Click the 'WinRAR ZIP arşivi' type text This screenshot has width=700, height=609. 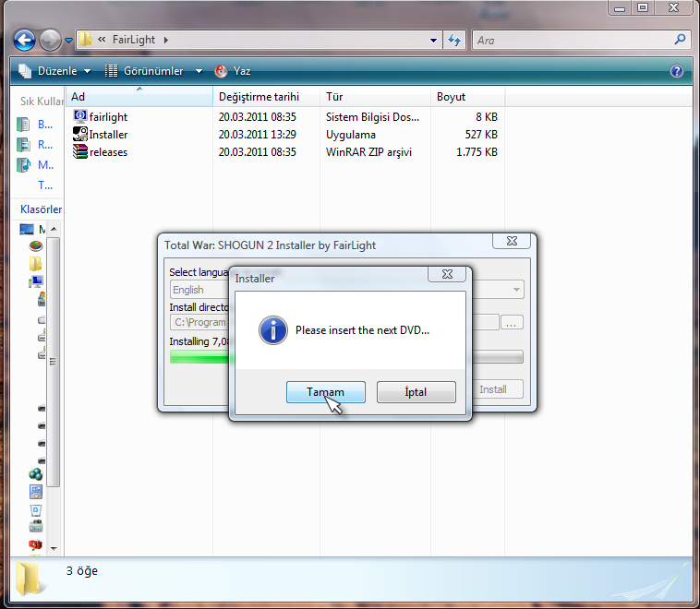(368, 152)
